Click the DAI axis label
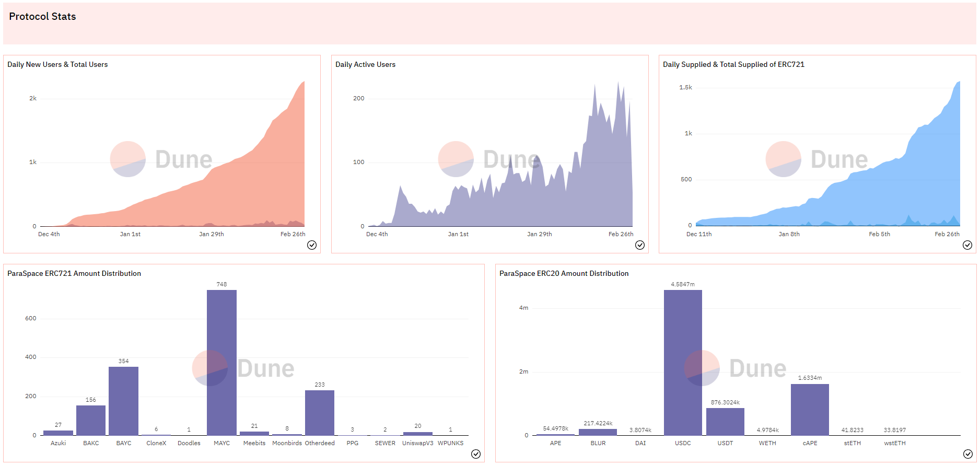This screenshot has height=465, width=980. (640, 443)
